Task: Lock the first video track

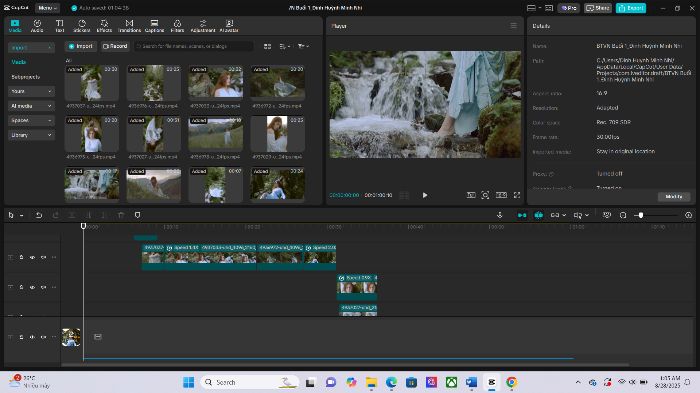Action: [x=21, y=257]
